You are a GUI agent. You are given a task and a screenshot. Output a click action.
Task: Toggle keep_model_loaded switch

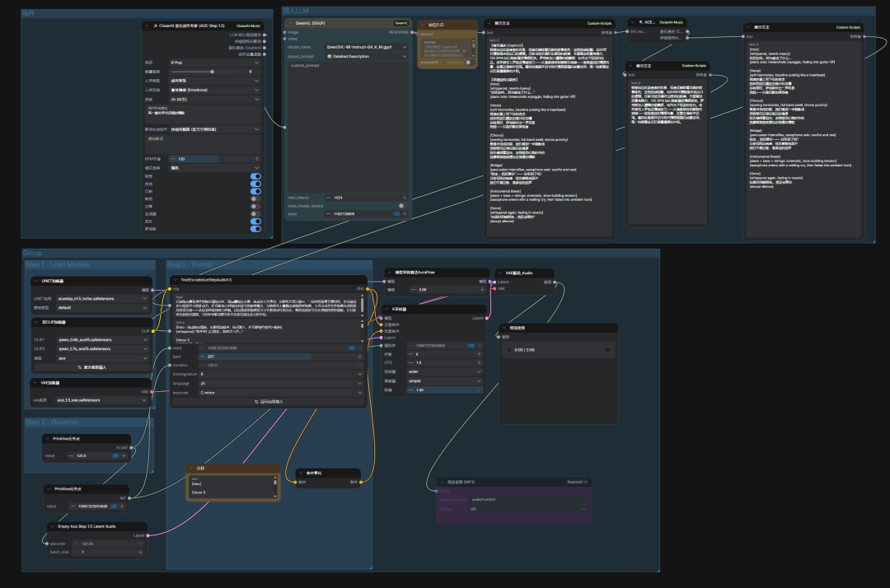click(x=401, y=206)
